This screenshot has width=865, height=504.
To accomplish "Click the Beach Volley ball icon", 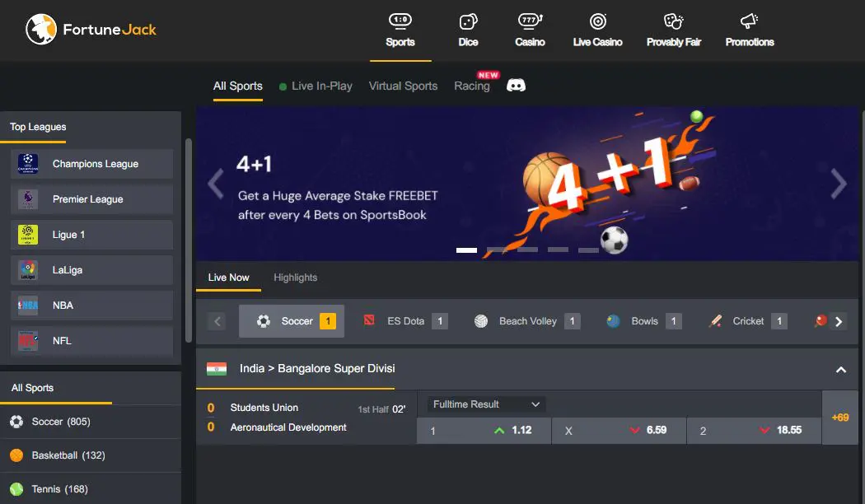I will coord(481,321).
